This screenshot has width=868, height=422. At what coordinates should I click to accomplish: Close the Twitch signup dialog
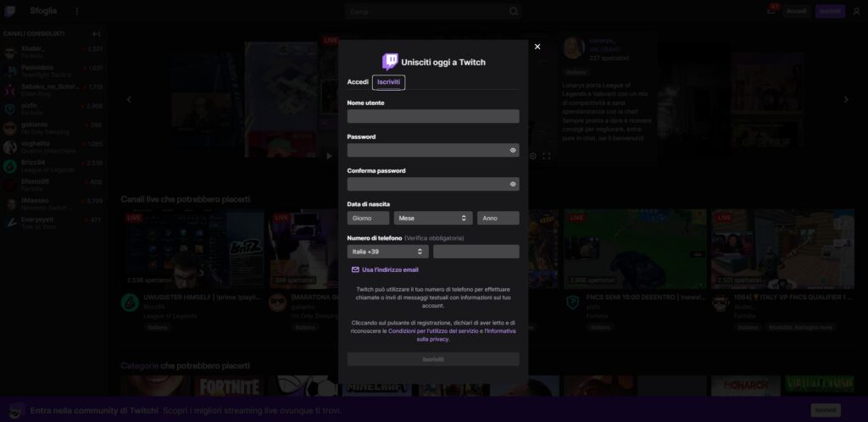537,47
